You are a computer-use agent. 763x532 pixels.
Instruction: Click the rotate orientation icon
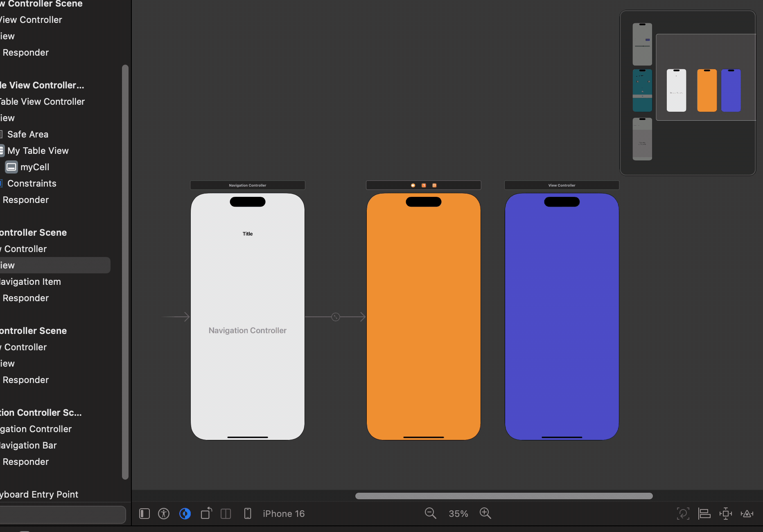click(206, 513)
